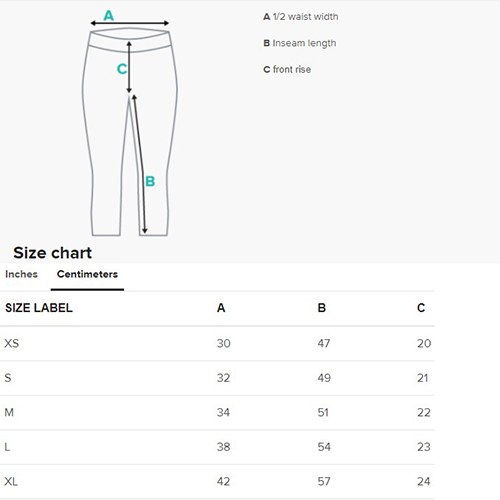Select the L size row label
Viewport: 500px width, 500px height.
[x=7, y=447]
